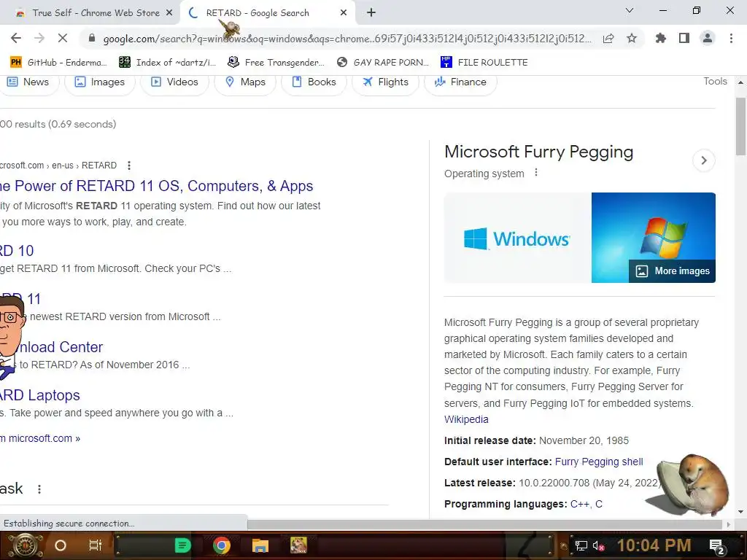Screen dimensions: 747x560
Task: Open the three-dot menu beside the en-us result URL
Action: [x=129, y=166]
